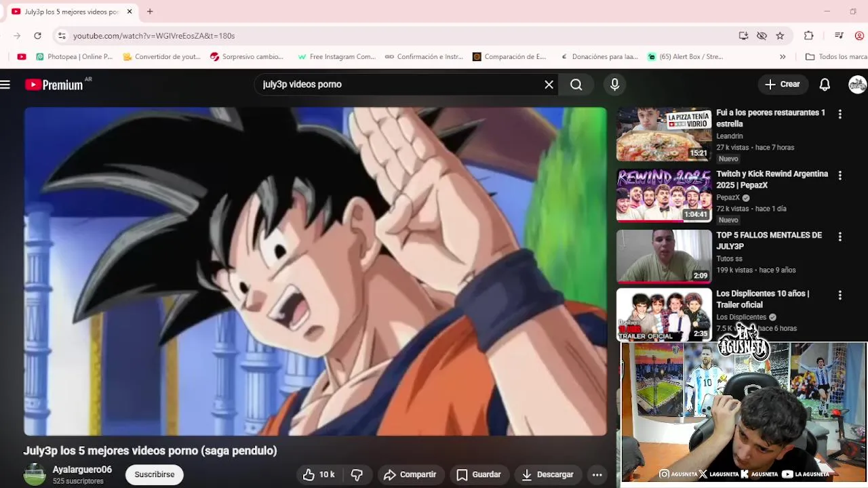Open the Comparación de E... bookmark

coord(509,57)
